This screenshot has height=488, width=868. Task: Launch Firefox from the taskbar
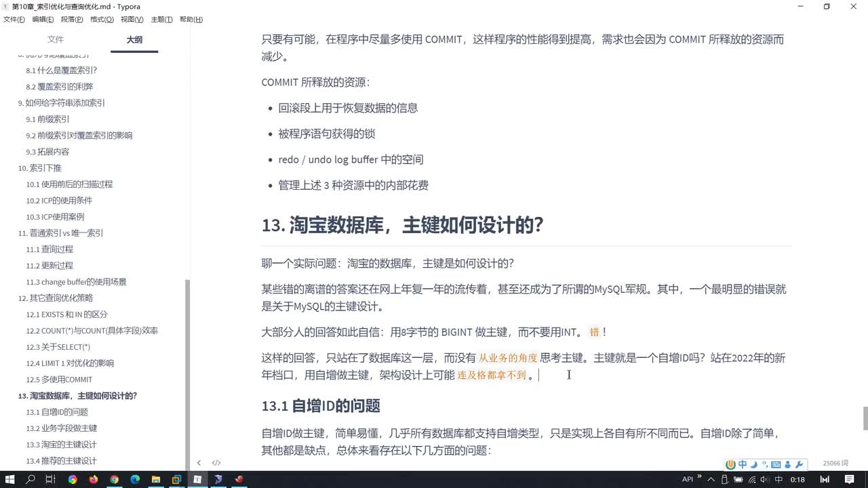(x=93, y=479)
